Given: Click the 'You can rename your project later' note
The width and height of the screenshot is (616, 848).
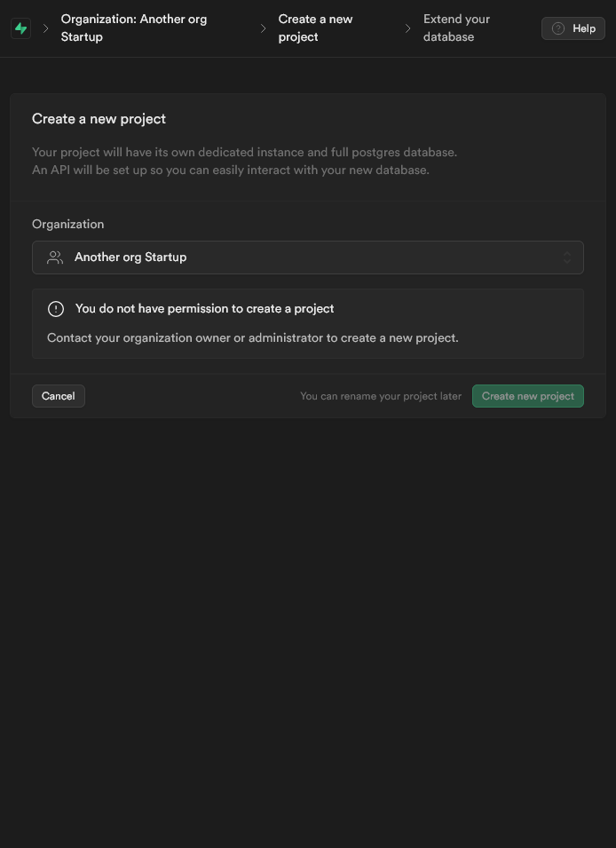Looking at the screenshot, I should tap(381, 396).
